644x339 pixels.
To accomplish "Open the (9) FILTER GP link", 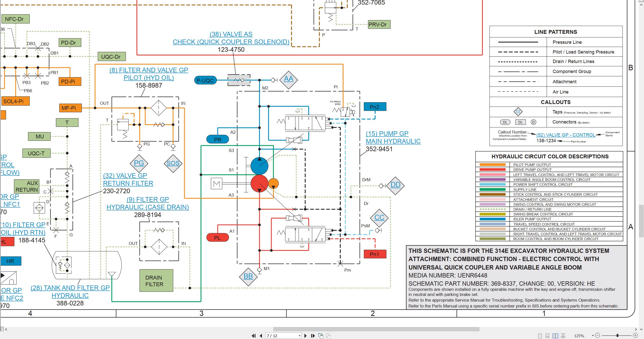I will pyautogui.click(x=148, y=200).
